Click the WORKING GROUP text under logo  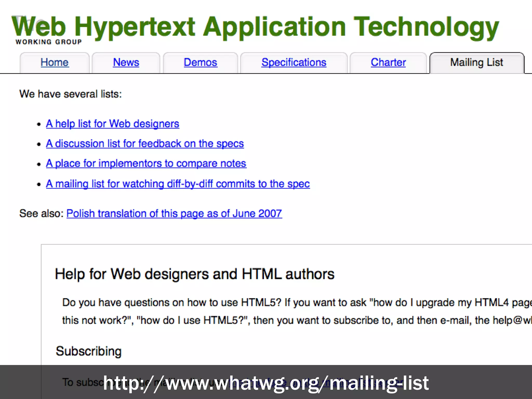(x=49, y=42)
